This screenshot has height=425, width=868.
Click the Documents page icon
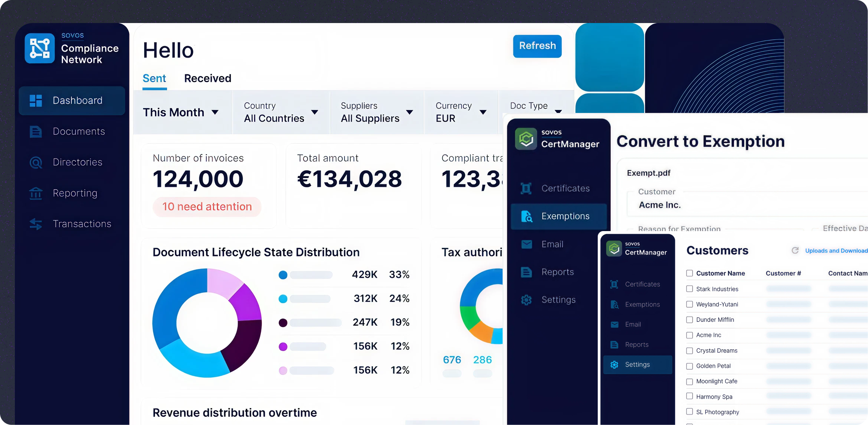(x=36, y=132)
